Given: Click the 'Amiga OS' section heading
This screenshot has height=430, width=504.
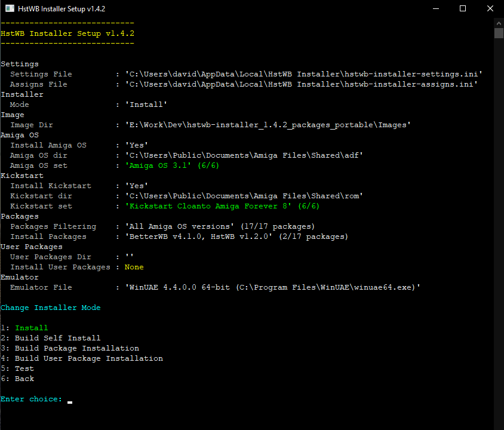Looking at the screenshot, I should click(x=20, y=135).
